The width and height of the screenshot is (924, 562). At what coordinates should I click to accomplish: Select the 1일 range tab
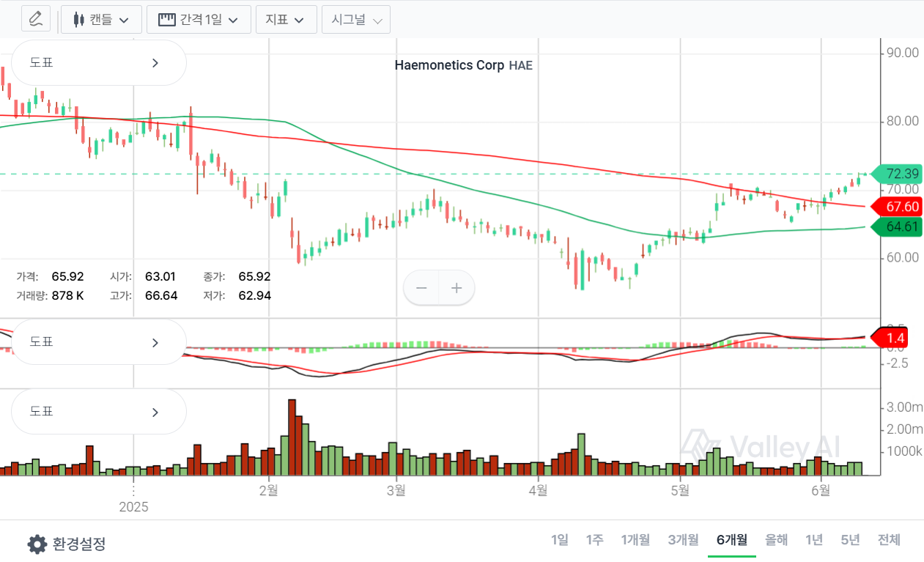pos(559,540)
